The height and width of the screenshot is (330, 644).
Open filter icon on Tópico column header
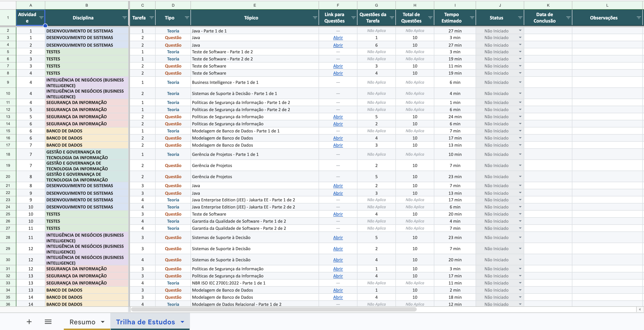pos(315,18)
